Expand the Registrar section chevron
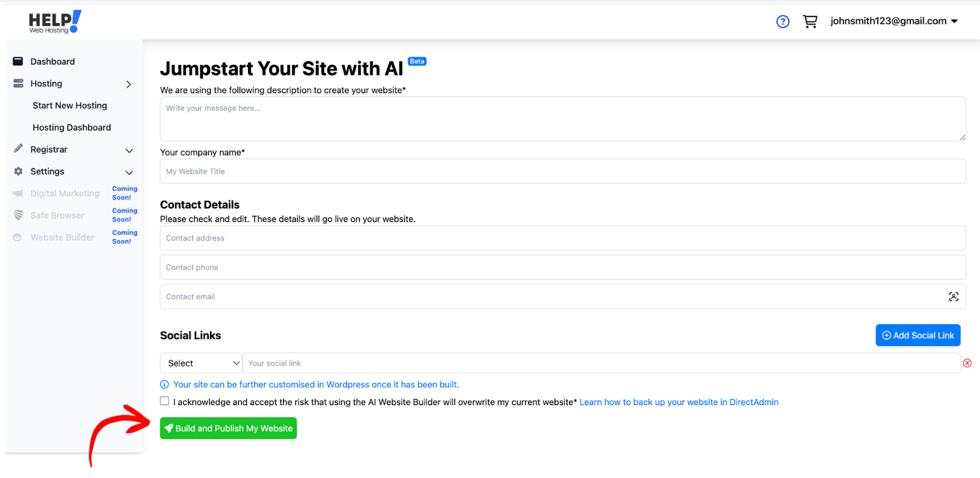The width and height of the screenshot is (980, 478). [x=129, y=150]
